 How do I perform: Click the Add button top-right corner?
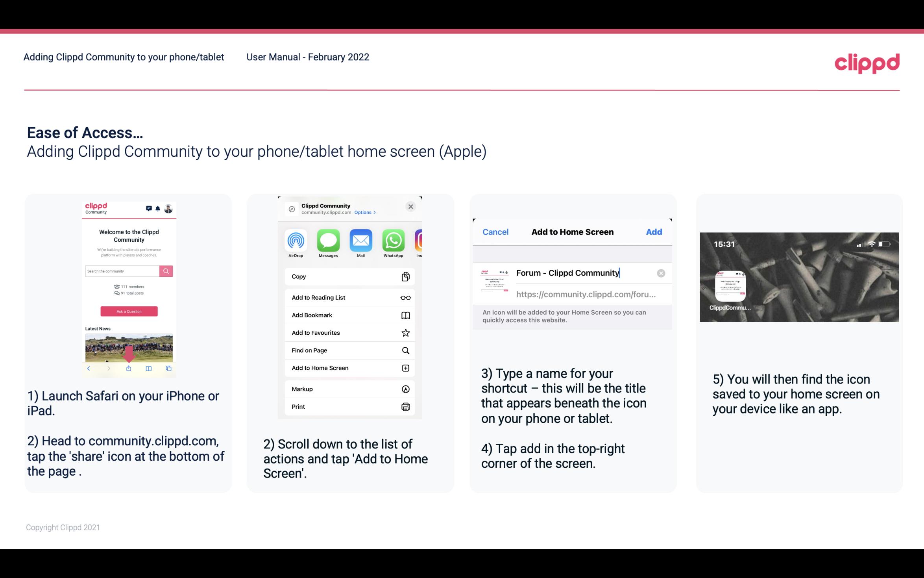coord(654,231)
